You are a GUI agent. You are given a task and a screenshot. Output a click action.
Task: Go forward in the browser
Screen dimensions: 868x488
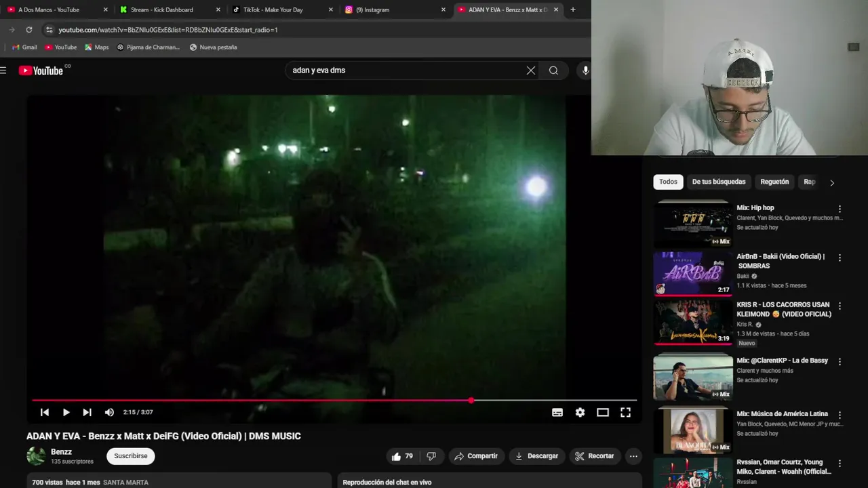pyautogui.click(x=12, y=30)
